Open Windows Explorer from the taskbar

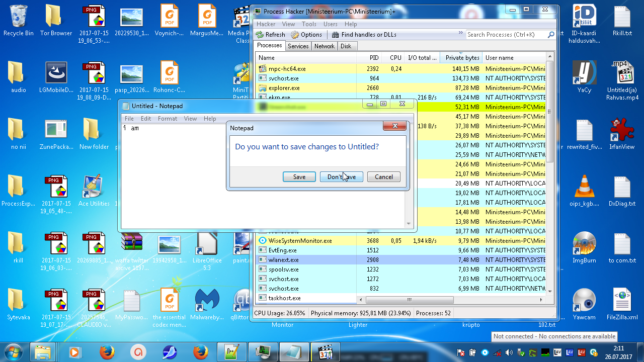[43, 351]
